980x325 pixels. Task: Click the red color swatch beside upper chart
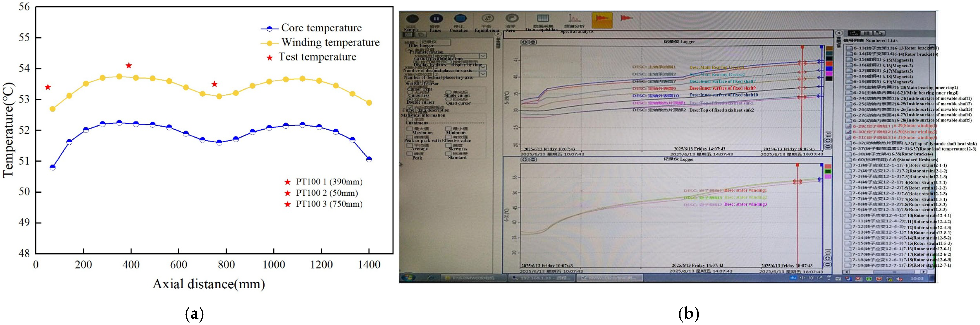tap(829, 64)
